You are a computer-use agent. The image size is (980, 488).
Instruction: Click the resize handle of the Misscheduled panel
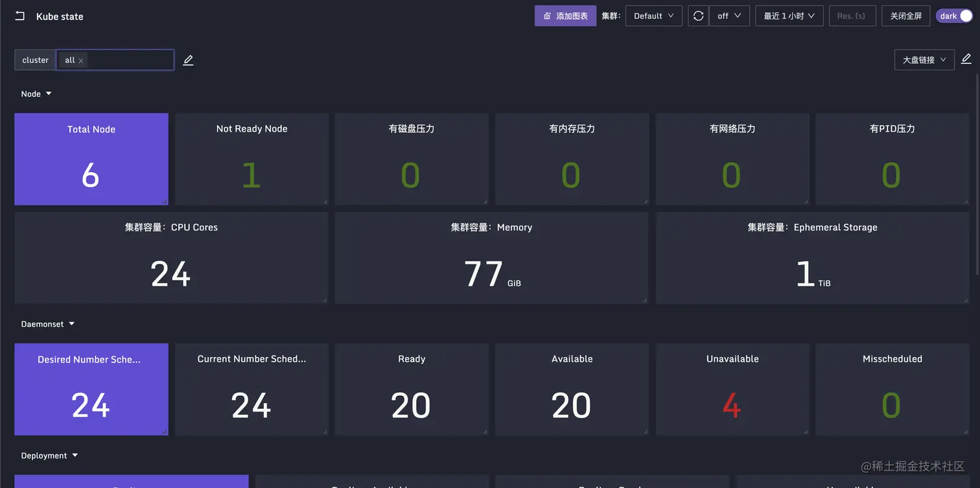pyautogui.click(x=966, y=432)
